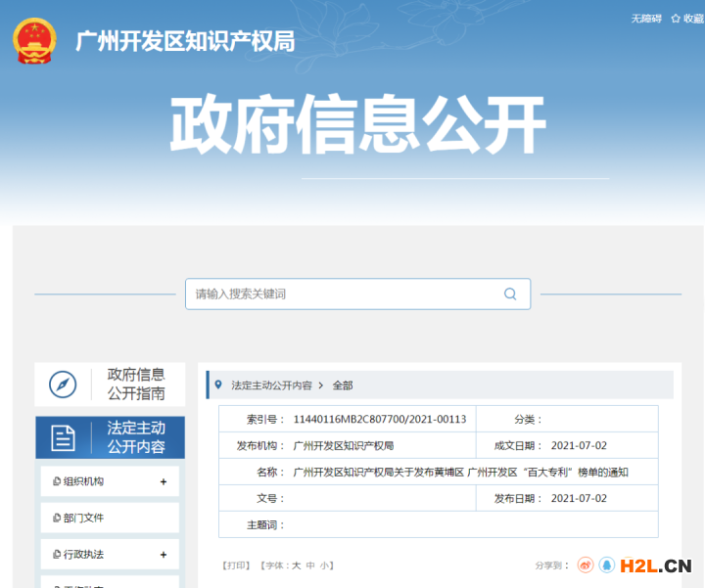Viewport: 705px width, 588px height.
Task: Open the 部门文件 sidebar item
Action: click(84, 518)
